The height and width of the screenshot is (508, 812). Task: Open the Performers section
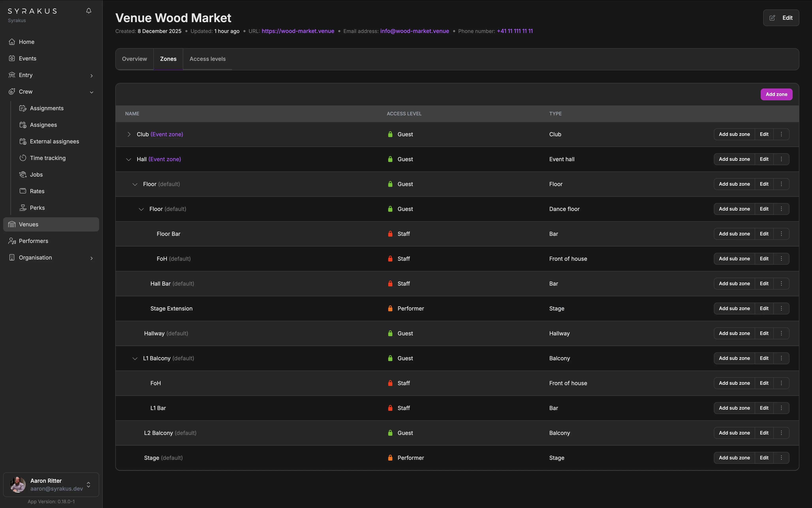pyautogui.click(x=34, y=241)
